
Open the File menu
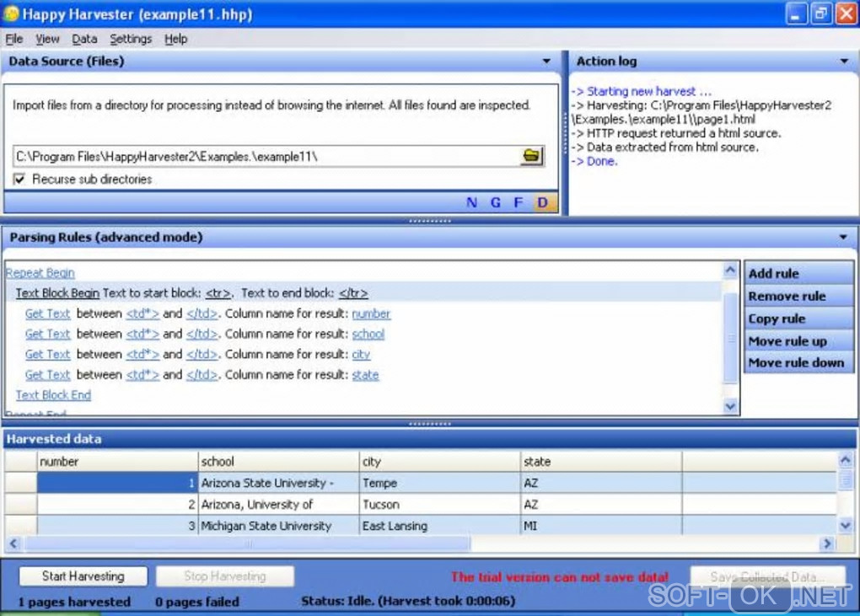pyautogui.click(x=13, y=39)
